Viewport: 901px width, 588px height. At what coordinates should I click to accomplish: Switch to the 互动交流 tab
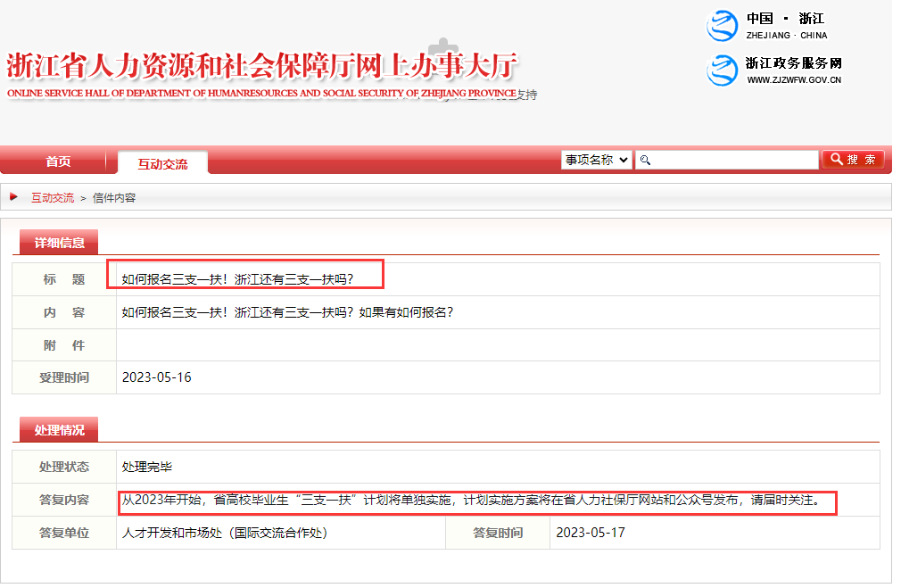tap(162, 163)
